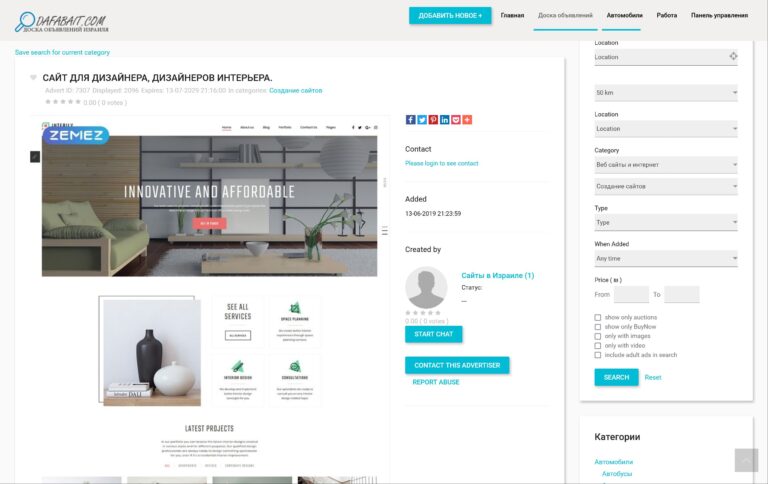Click START CHAT button

[433, 334]
